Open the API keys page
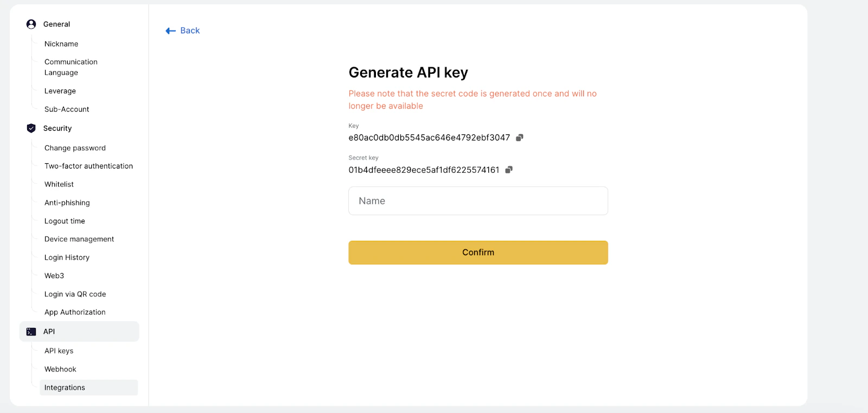 (x=59, y=351)
